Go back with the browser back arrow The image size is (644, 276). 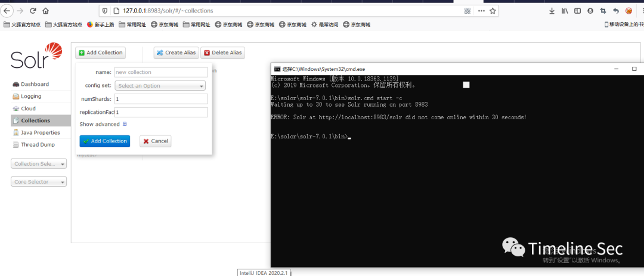pos(7,11)
